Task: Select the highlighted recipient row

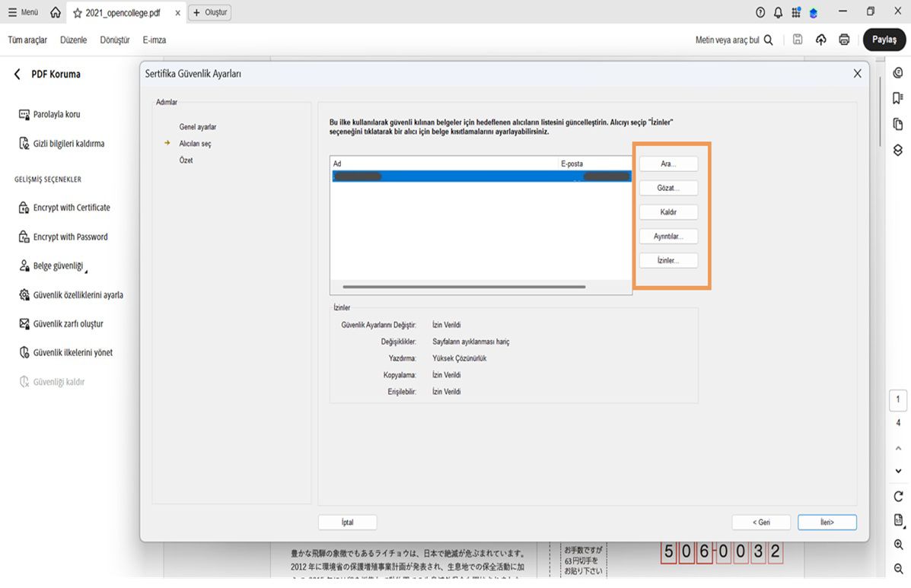Action: click(482, 176)
